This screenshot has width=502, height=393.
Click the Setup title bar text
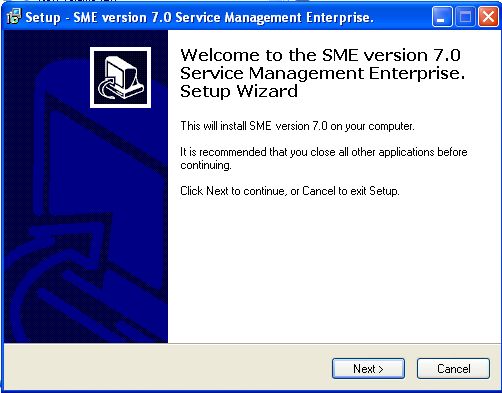[x=199, y=17]
